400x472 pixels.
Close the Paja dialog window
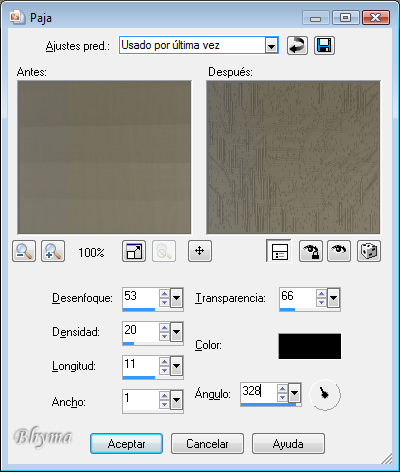pyautogui.click(x=376, y=17)
